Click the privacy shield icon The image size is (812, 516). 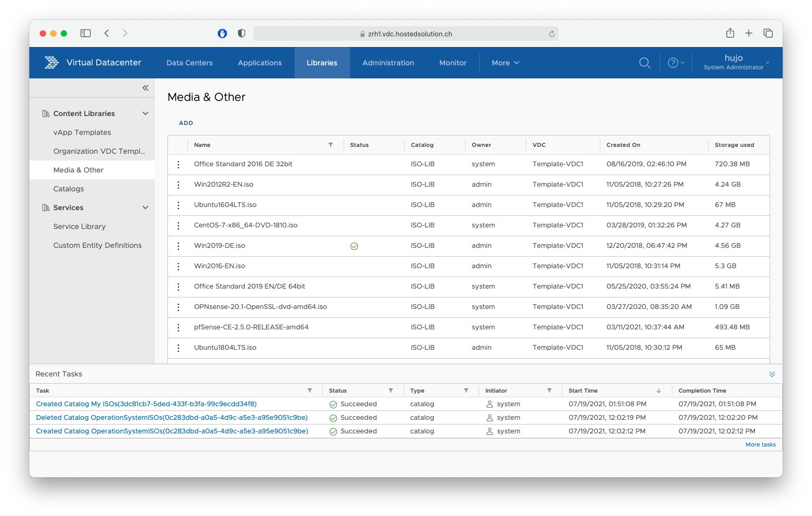241,33
